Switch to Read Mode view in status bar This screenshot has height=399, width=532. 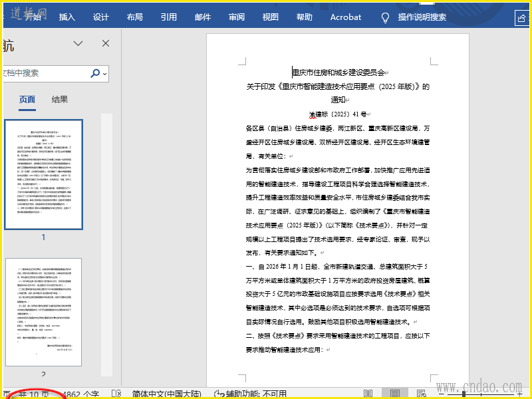[x=369, y=394]
